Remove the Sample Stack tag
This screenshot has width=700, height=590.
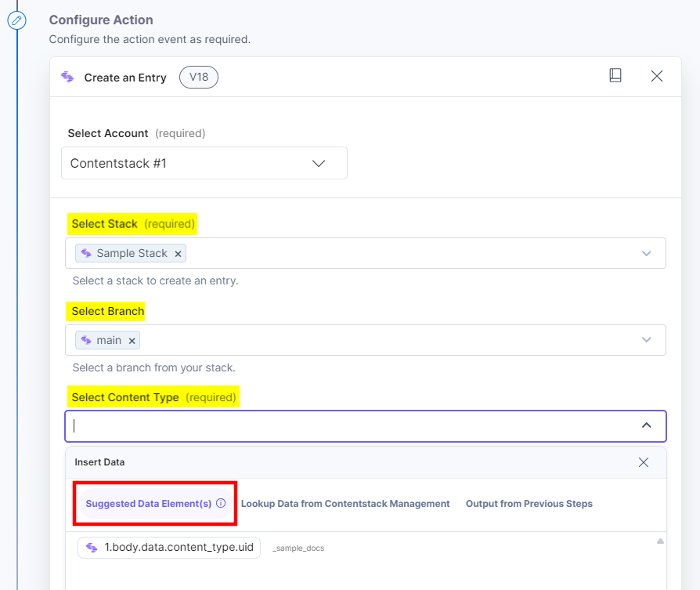tap(178, 254)
